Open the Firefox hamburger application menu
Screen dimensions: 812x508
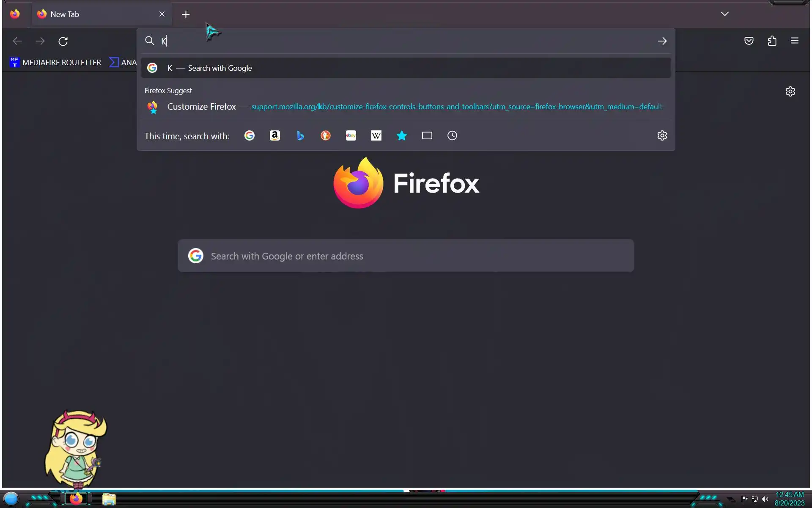point(795,41)
